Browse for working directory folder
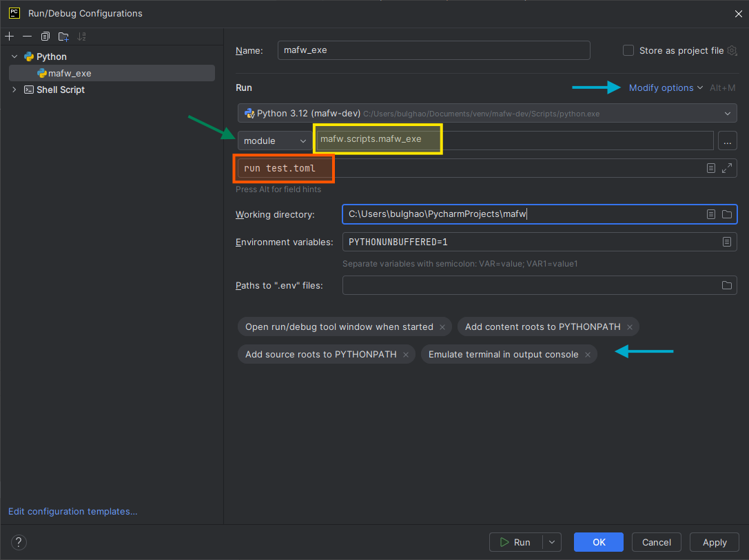This screenshot has width=749, height=560. [726, 214]
